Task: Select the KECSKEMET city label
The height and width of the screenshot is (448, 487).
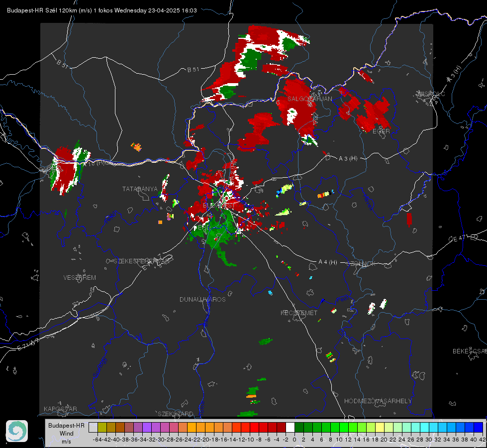Action: (x=299, y=313)
